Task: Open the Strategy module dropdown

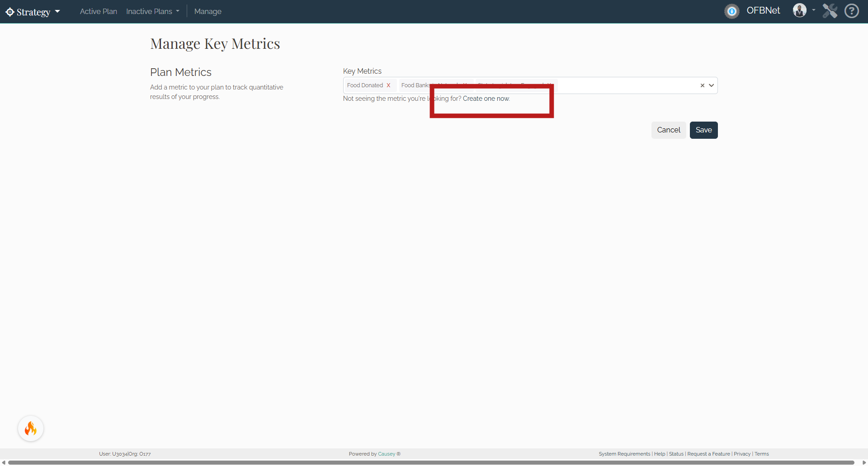Action: (33, 12)
